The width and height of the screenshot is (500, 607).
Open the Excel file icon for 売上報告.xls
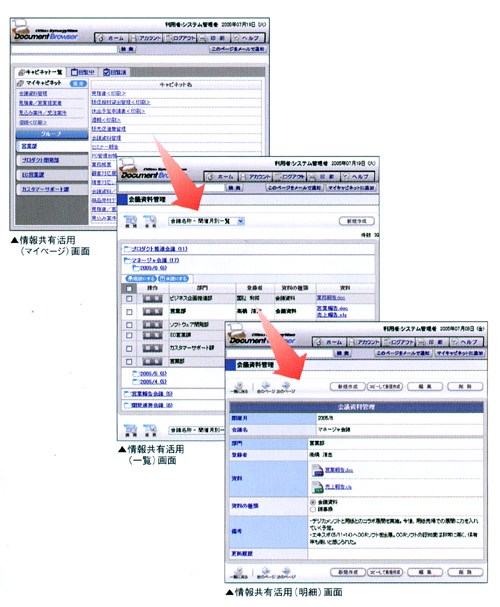[x=317, y=487]
